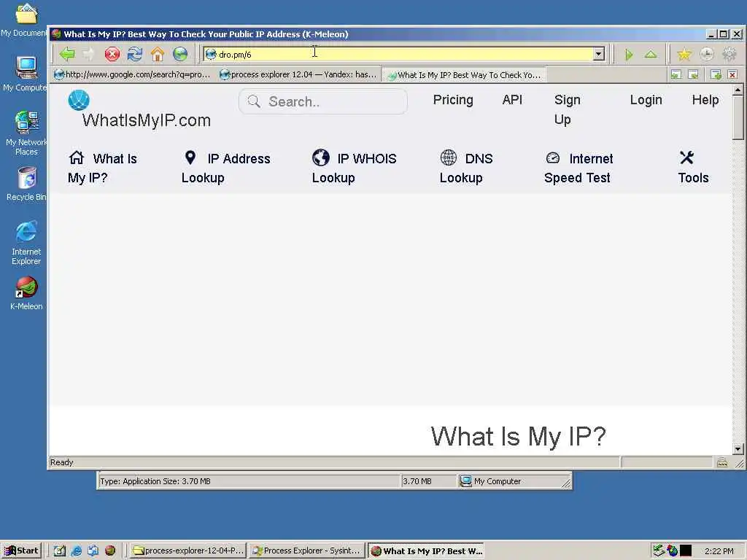Open the URL bar dropdown arrow

599,54
